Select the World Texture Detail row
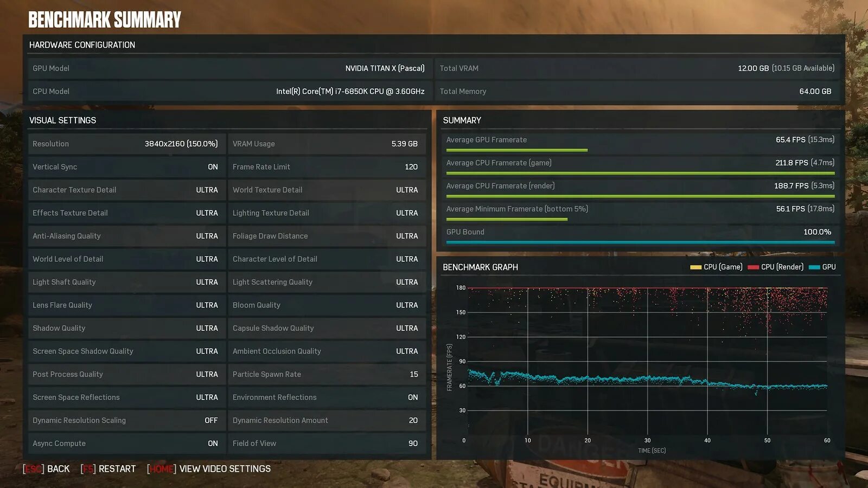Screen dimensions: 868x488 327,190
